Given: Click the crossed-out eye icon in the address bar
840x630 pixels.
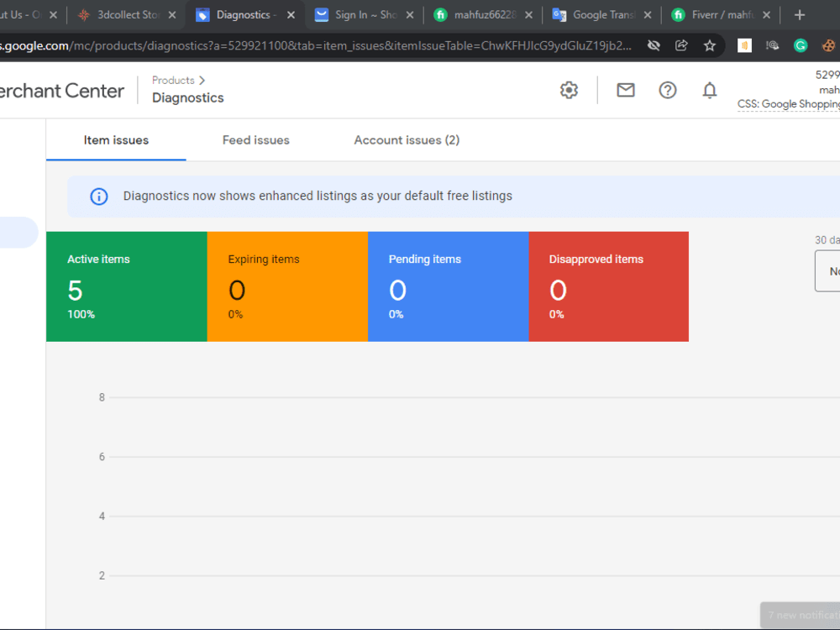Looking at the screenshot, I should [x=654, y=45].
